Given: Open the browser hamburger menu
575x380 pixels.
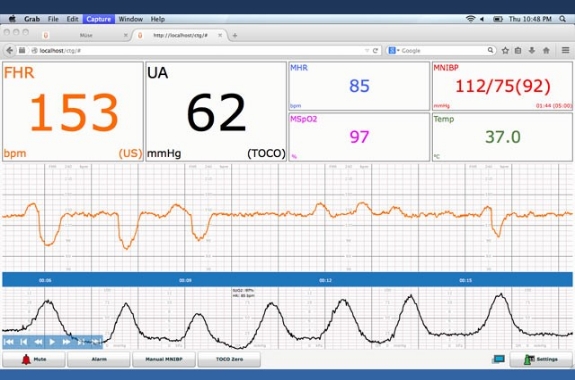Looking at the screenshot, I should pyautogui.click(x=565, y=50).
